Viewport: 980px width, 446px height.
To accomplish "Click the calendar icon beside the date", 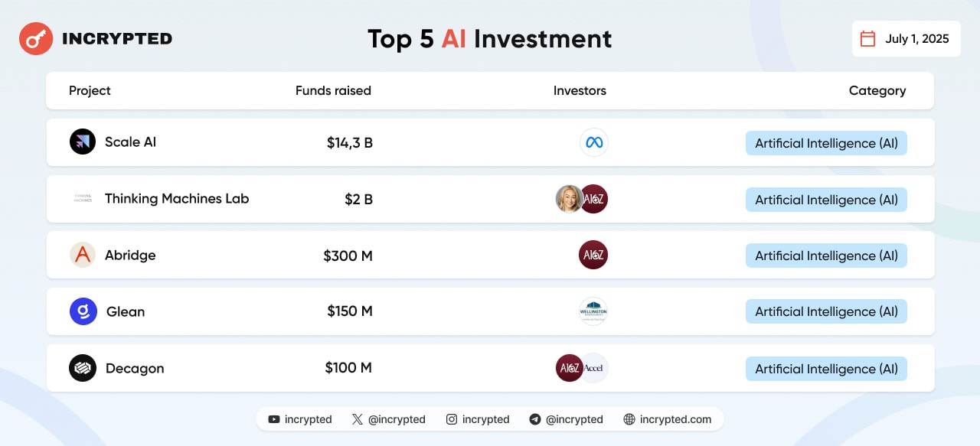I will tap(867, 39).
